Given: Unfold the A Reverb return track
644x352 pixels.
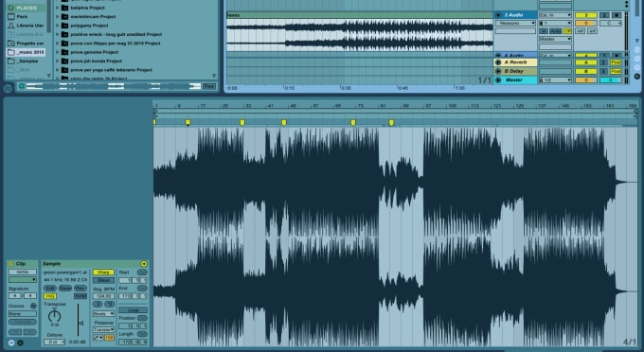Looking at the screenshot, I should coord(498,62).
